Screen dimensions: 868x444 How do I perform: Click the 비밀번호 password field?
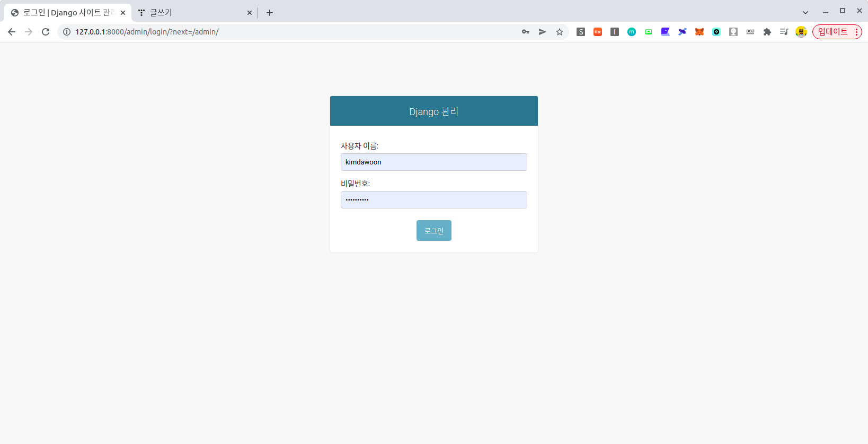[x=434, y=199]
